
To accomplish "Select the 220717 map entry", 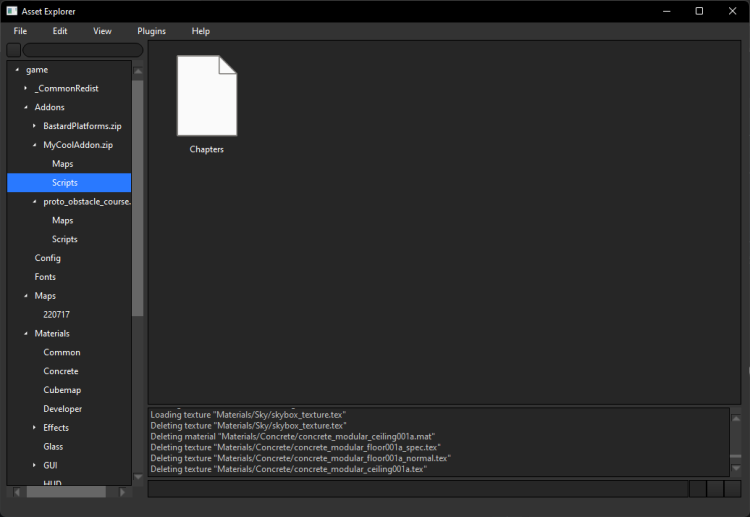I will [58, 315].
